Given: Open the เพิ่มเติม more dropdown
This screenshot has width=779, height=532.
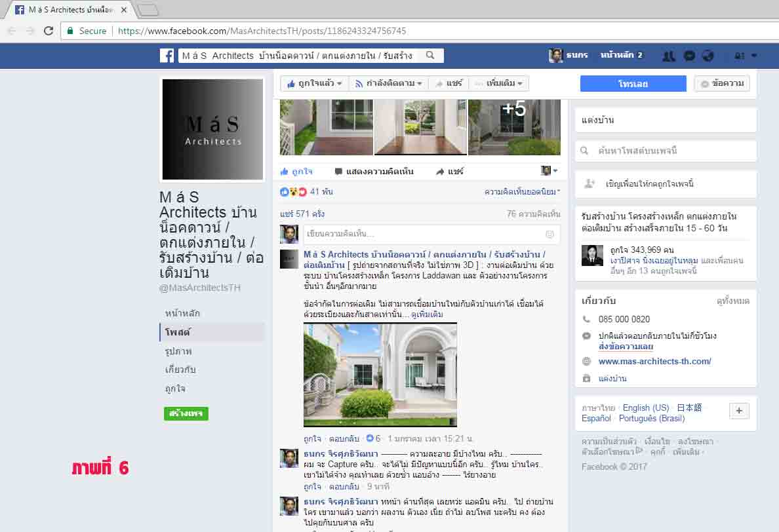Looking at the screenshot, I should pos(499,83).
